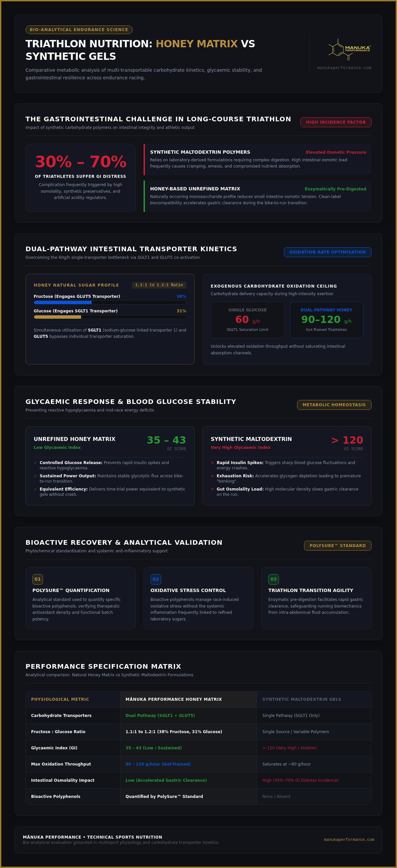Open manukaperformance.com link under the logo

(344, 68)
